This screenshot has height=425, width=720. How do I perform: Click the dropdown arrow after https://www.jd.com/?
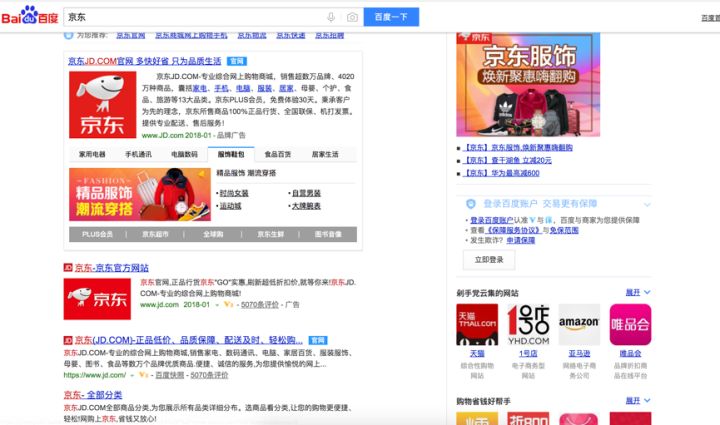click(132, 375)
